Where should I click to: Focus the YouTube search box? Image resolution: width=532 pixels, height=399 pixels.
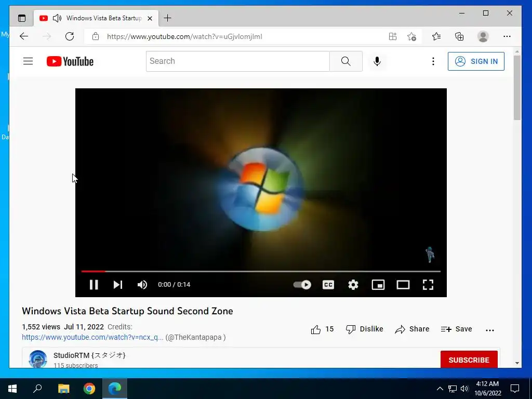(237, 61)
